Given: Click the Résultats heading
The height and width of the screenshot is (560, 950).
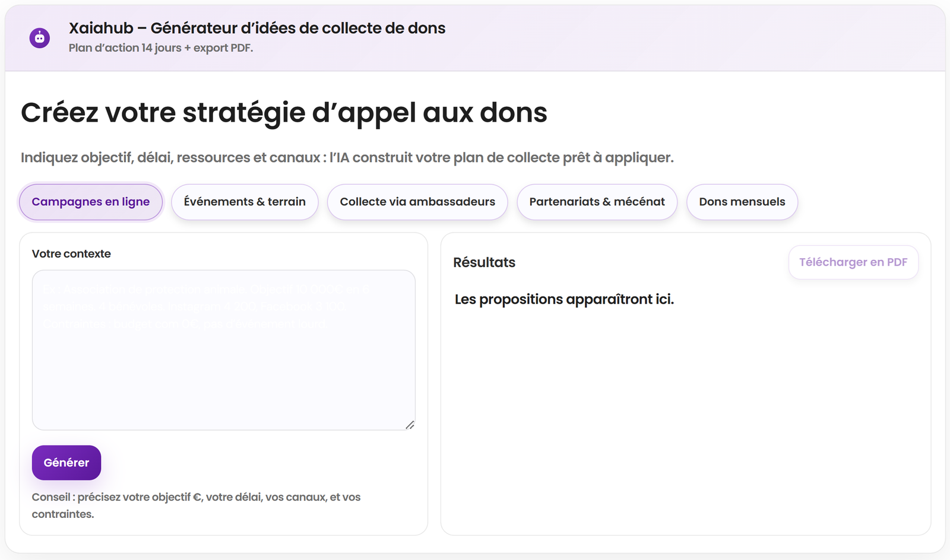Looking at the screenshot, I should pos(484,262).
